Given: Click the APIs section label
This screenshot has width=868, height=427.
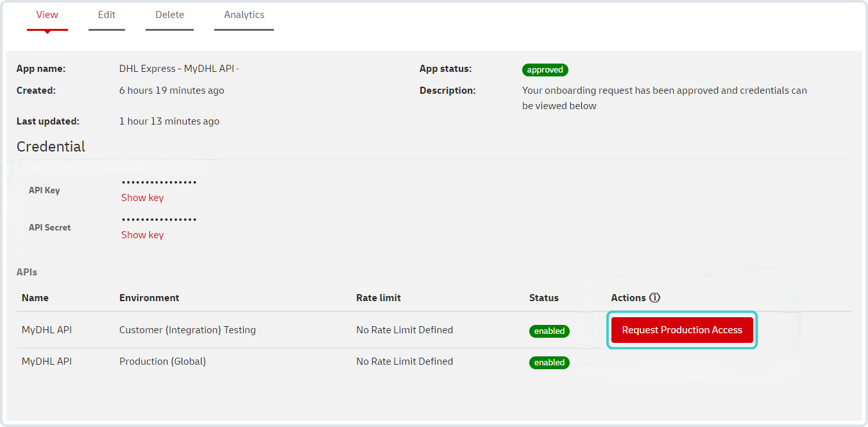Looking at the screenshot, I should tap(27, 272).
